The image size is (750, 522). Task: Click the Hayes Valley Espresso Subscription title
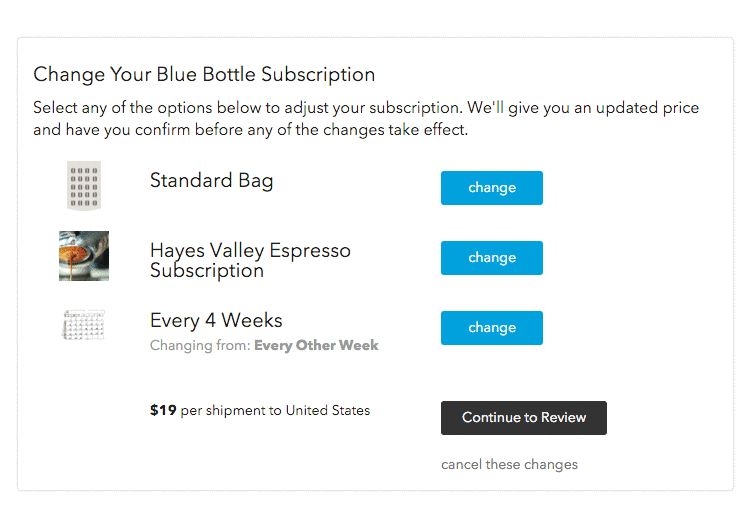click(250, 260)
